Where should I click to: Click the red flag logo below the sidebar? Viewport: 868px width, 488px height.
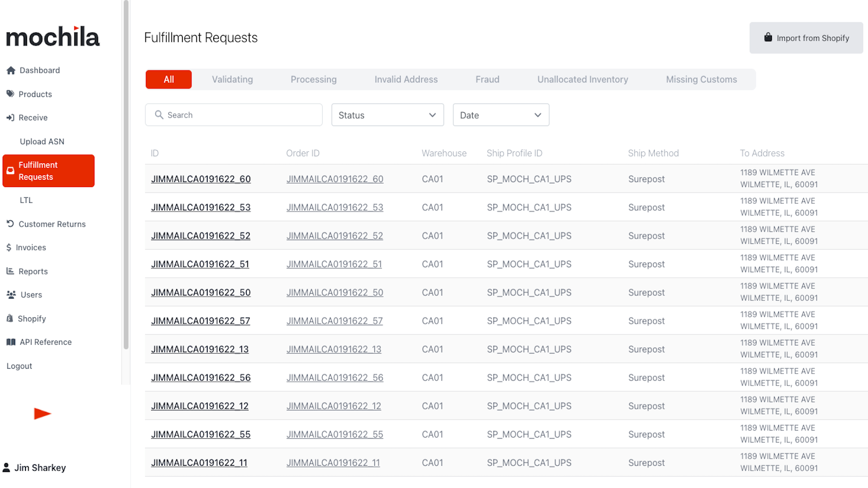pos(43,414)
